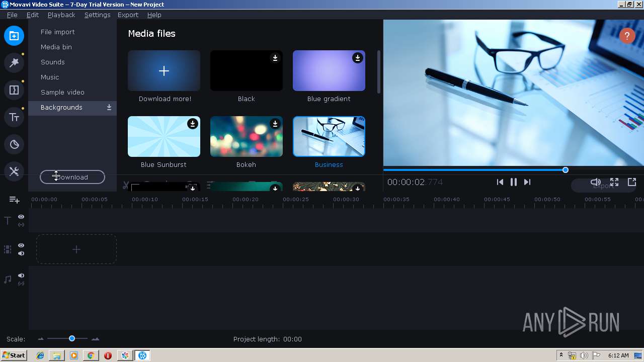Select the Business background thumbnail
The image size is (644, 362).
(329, 137)
